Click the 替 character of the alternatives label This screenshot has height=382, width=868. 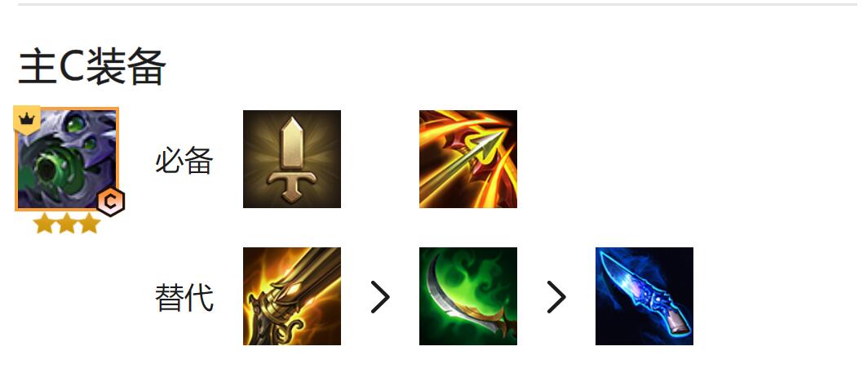(x=170, y=298)
